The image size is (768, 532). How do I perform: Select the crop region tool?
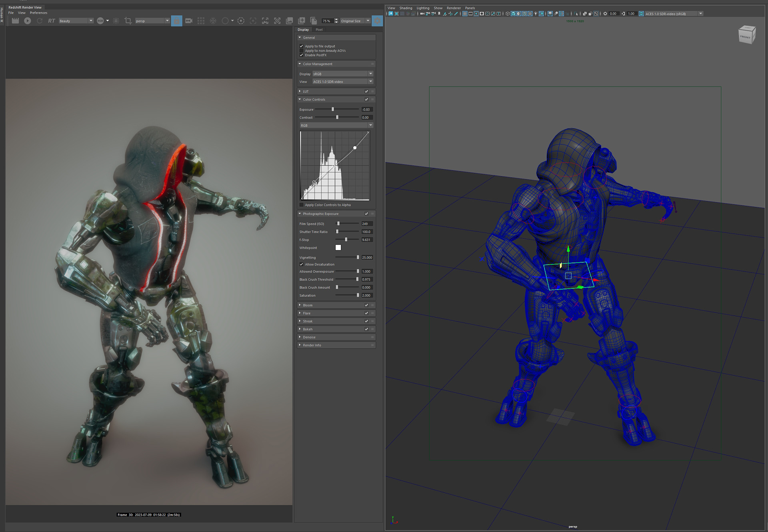(x=128, y=21)
